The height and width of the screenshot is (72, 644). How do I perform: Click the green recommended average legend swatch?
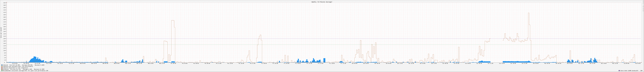[2, 71]
